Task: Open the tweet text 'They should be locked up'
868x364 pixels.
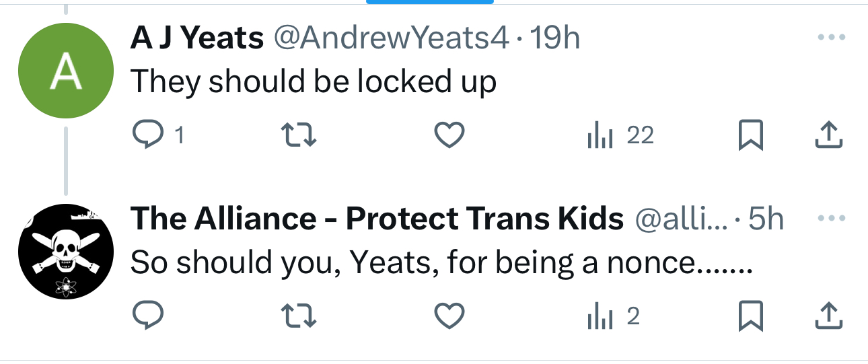Action: click(313, 81)
